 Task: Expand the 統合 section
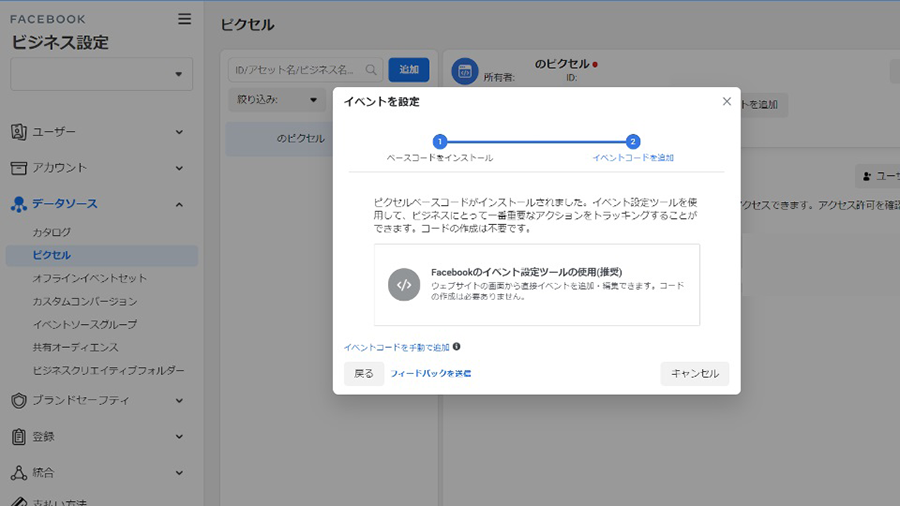(x=179, y=473)
